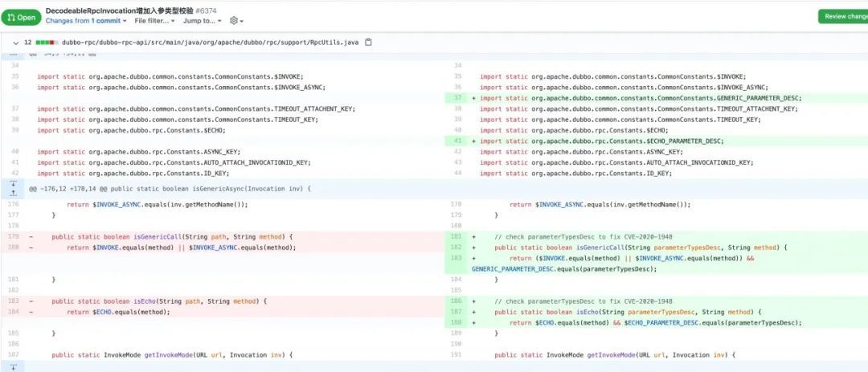Open the 'Jump to...' dropdown

point(201,21)
